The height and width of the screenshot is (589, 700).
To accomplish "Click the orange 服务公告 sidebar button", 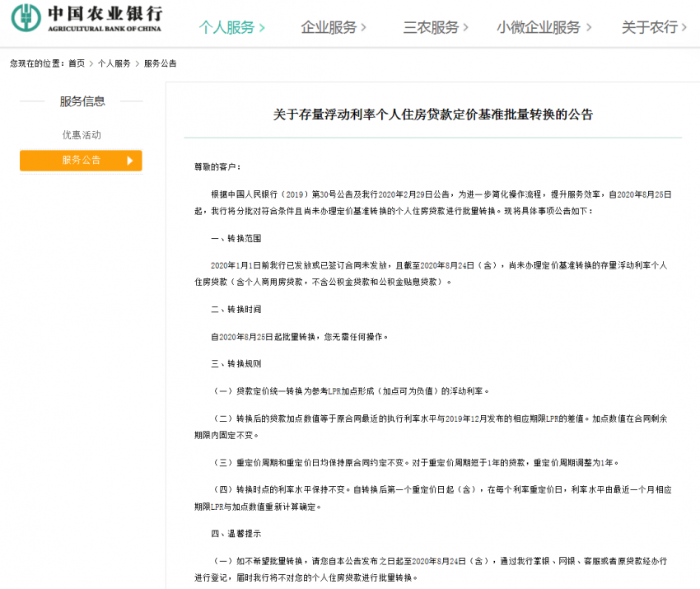I will [x=80, y=161].
